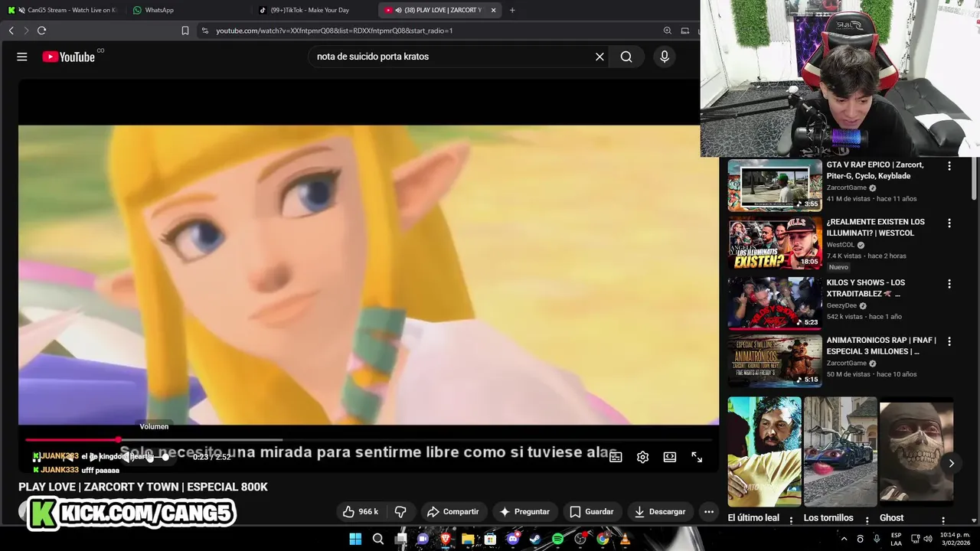Open ANIMATRONICOS RAP FNAF video title
The image size is (980, 551).
point(880,345)
